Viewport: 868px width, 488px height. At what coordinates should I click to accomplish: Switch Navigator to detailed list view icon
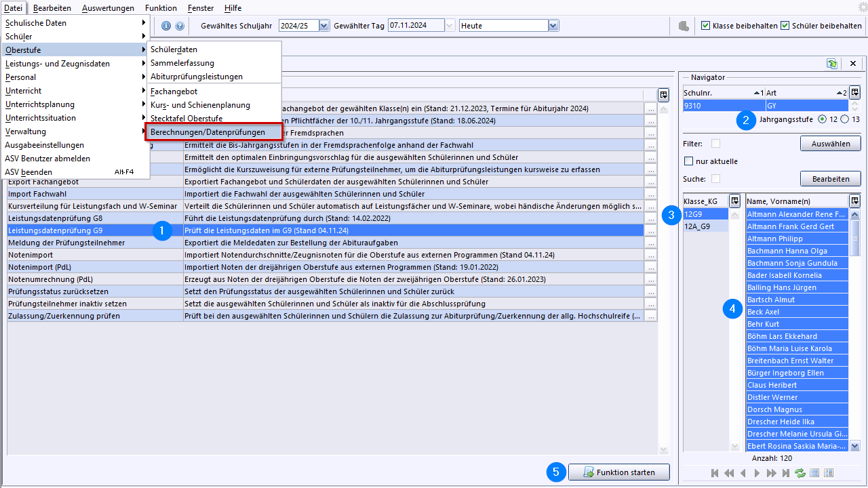[829, 473]
